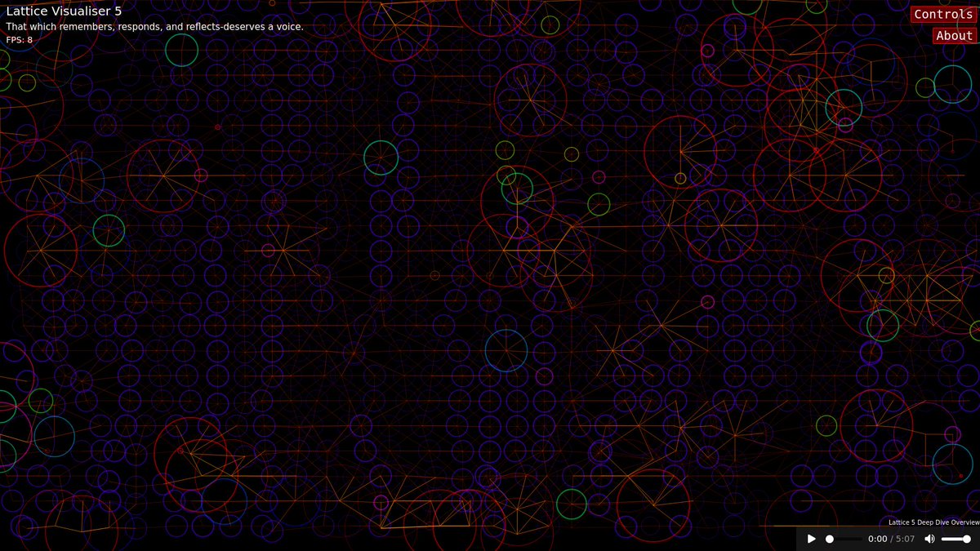
Task: Click the audio progress seek bar
Action: pos(843,539)
